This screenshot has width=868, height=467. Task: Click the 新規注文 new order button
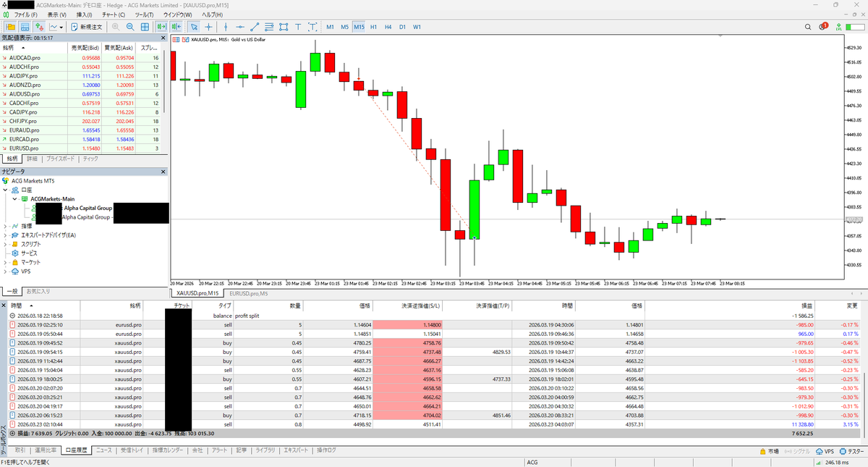(88, 28)
